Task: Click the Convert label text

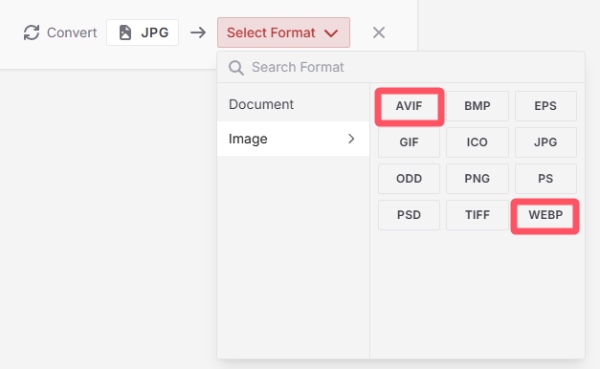Action: click(x=72, y=33)
